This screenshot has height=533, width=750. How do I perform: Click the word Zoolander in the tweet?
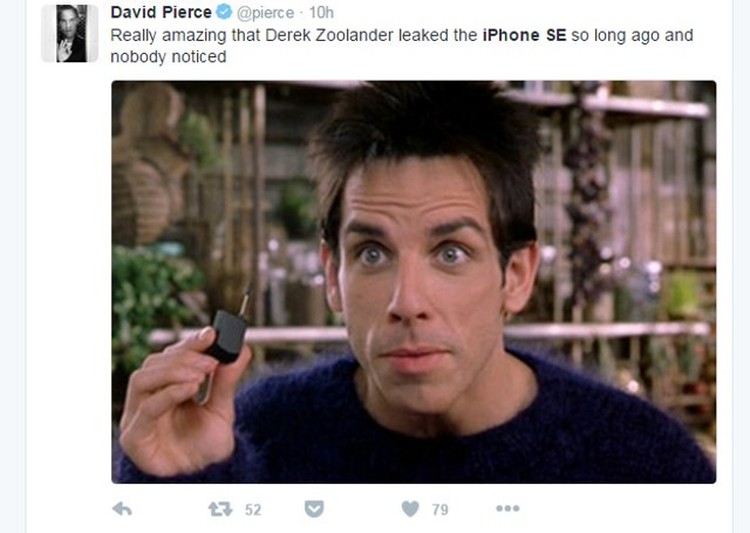point(354,35)
